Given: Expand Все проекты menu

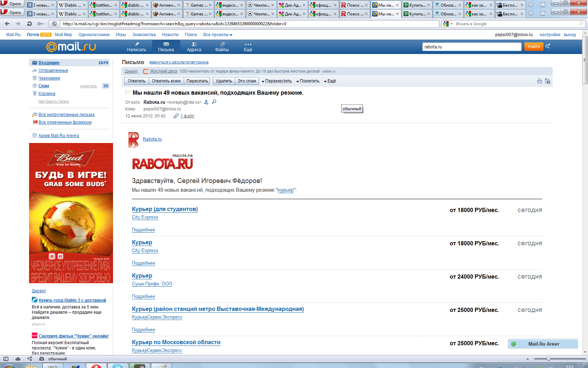Looking at the screenshot, I should pos(218,35).
